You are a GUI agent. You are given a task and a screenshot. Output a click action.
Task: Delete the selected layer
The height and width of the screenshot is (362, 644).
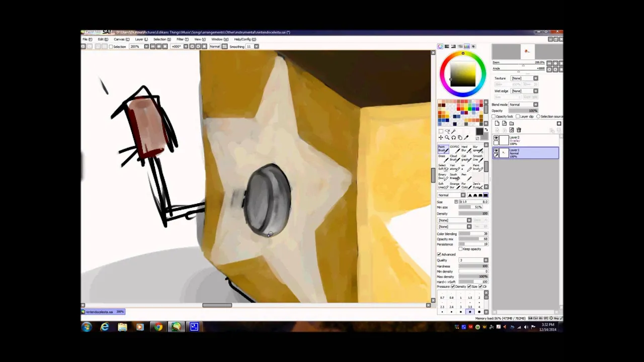[519, 130]
